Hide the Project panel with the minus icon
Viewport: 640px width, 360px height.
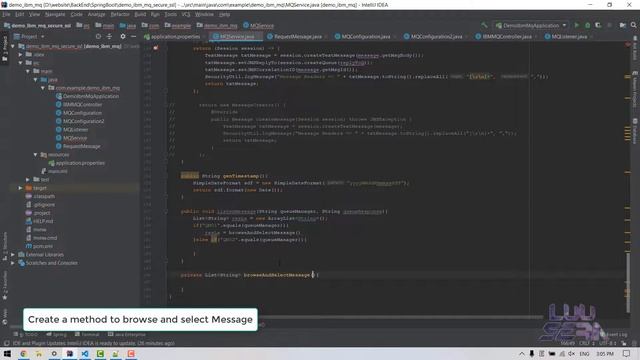coord(133,36)
